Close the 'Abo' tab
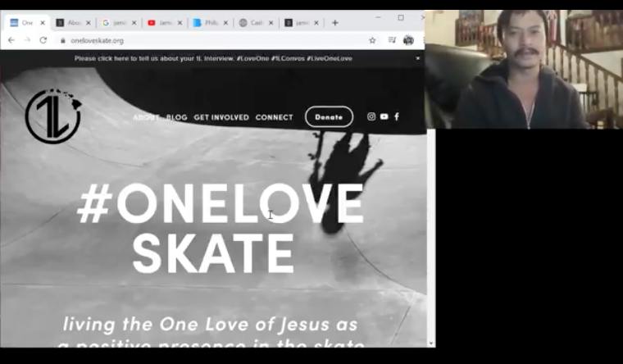Screen dimensions: 623x364 (89, 23)
